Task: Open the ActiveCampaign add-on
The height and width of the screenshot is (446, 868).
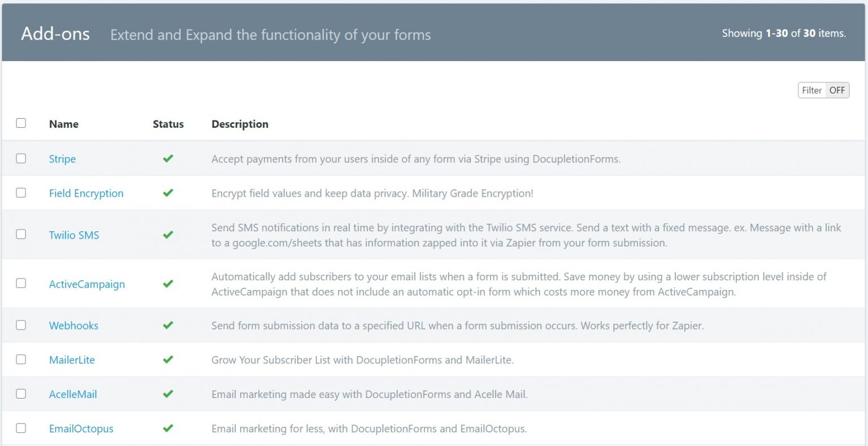Action: pyautogui.click(x=87, y=284)
